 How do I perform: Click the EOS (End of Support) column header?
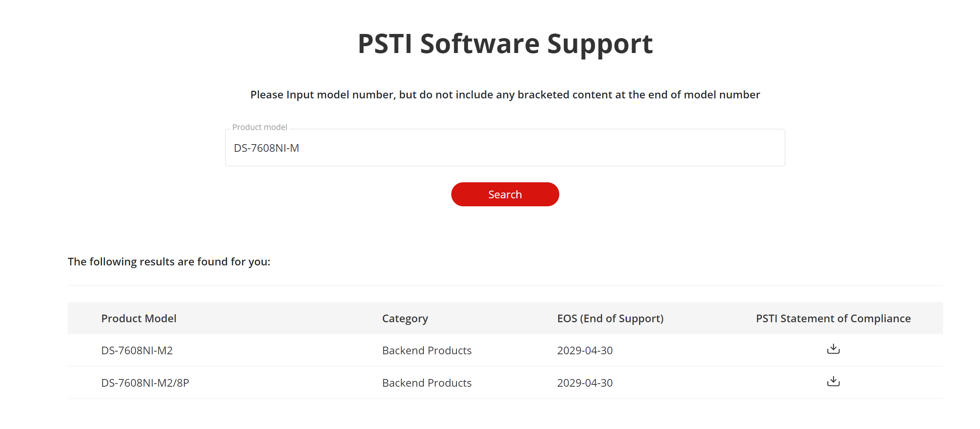pyautogui.click(x=610, y=318)
